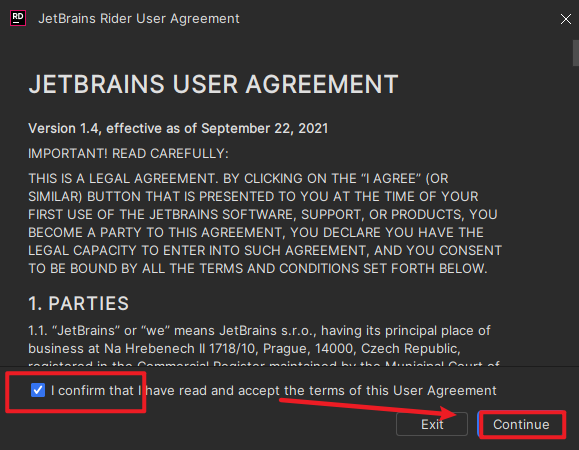Click the Continue button
579x450 pixels.
(x=521, y=424)
